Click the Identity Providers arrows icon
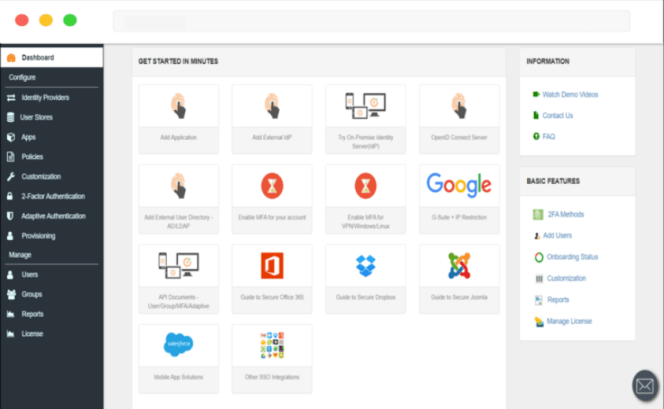Image resolution: width=664 pixels, height=409 pixels. pos(11,97)
